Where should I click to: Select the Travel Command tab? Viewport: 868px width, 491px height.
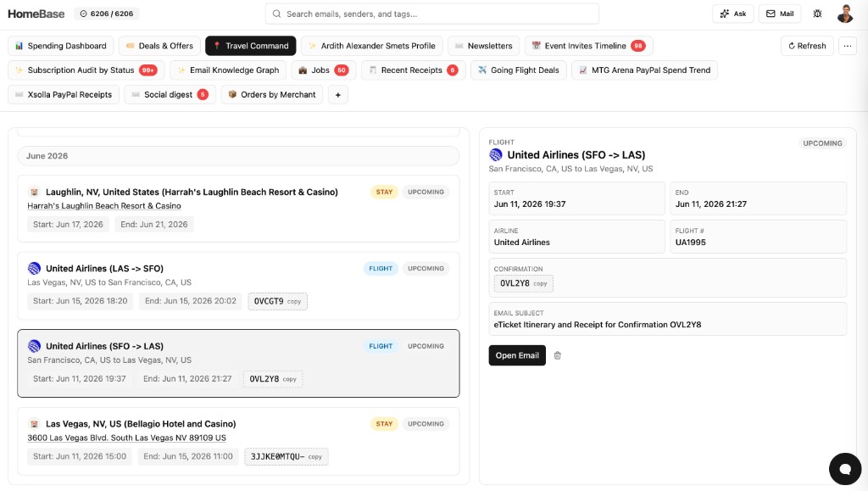[251, 46]
